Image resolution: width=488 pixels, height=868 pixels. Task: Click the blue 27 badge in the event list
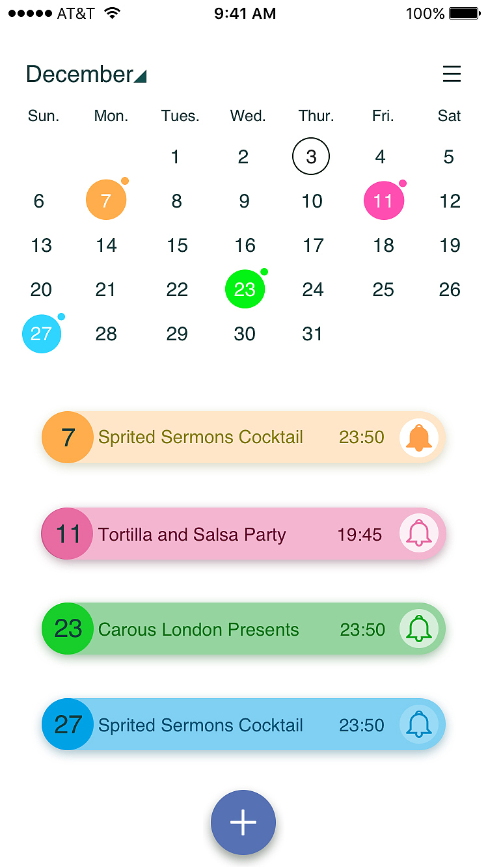[x=68, y=724]
